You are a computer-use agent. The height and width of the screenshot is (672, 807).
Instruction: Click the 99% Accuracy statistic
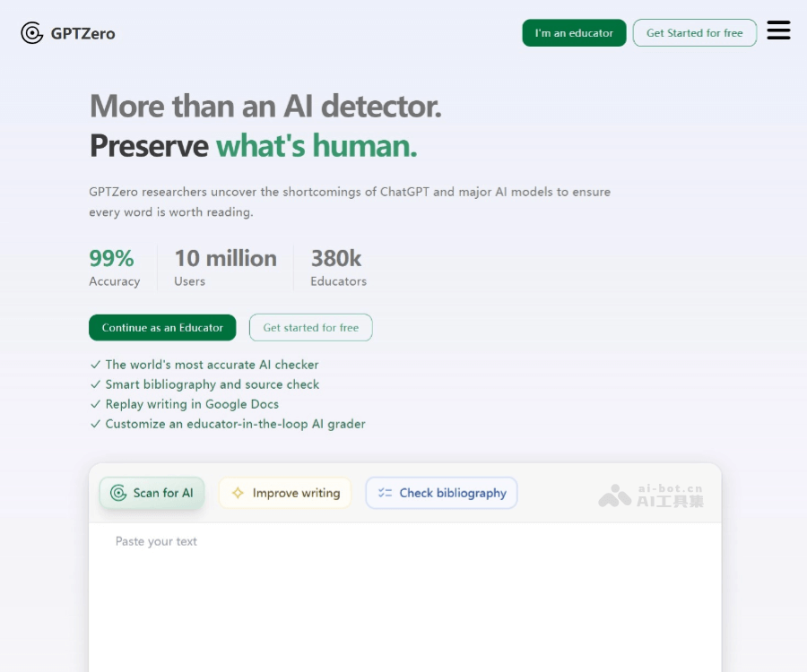click(x=114, y=268)
